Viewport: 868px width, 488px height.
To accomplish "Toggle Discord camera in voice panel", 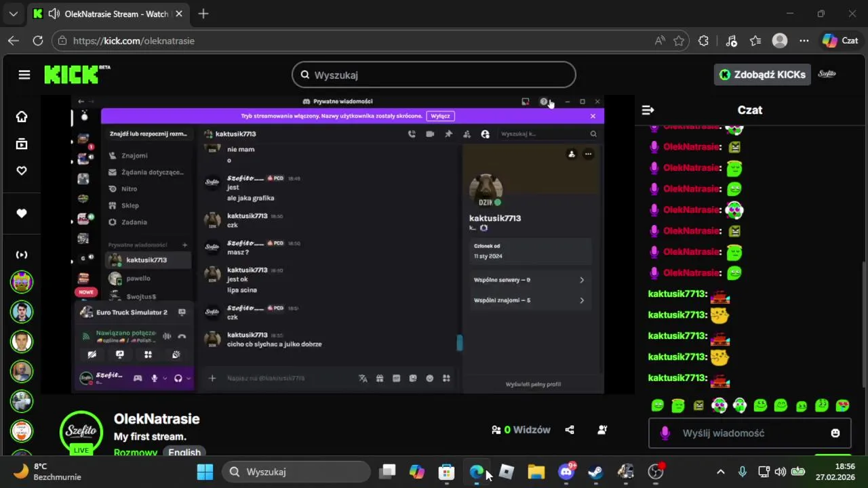I will [x=92, y=354].
